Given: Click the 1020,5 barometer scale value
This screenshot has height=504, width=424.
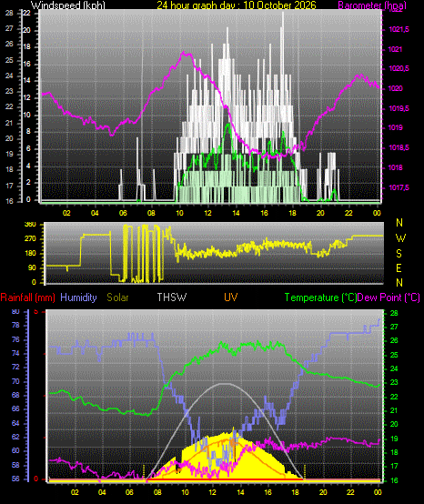Looking at the screenshot, I should tap(399, 69).
